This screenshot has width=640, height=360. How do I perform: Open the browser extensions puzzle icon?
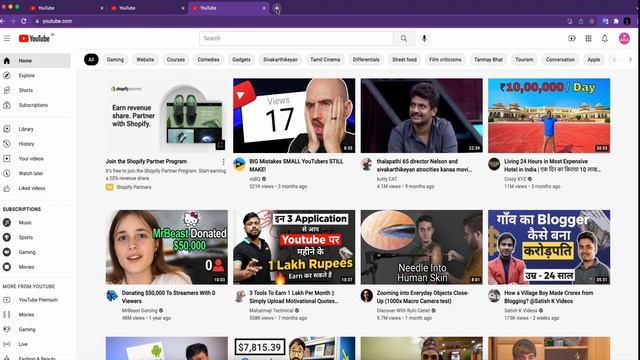click(616, 21)
